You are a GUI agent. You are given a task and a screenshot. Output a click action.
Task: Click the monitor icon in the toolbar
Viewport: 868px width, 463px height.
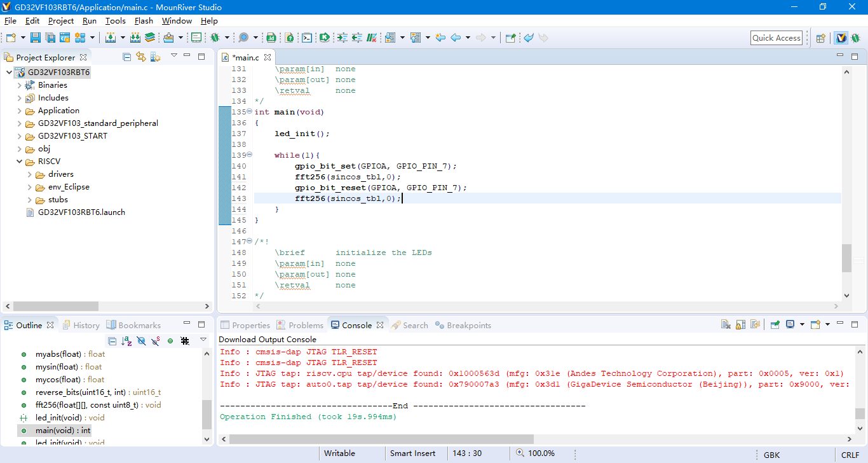tap(196, 38)
